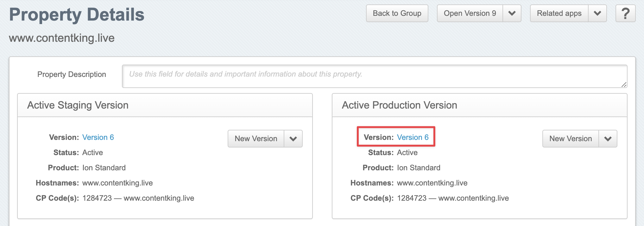Expand the Open Version 9 dropdown arrow

(x=512, y=13)
